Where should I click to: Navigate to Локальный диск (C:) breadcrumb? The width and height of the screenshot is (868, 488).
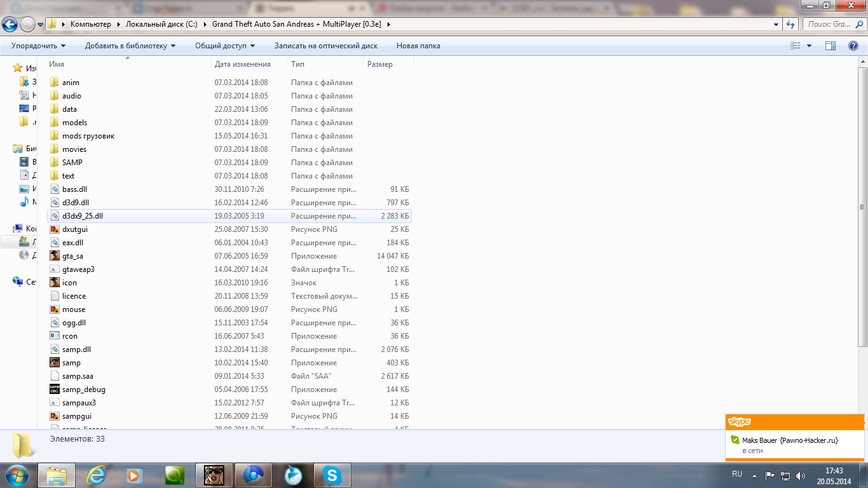(161, 24)
